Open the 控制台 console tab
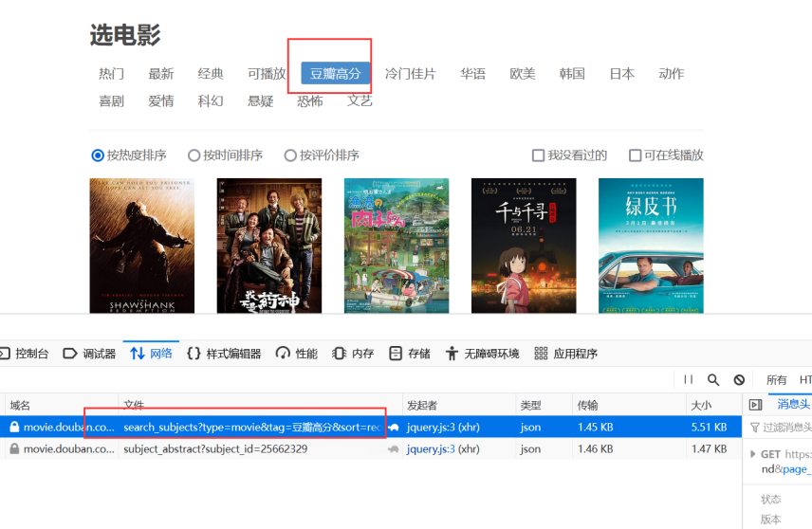 tap(24, 354)
